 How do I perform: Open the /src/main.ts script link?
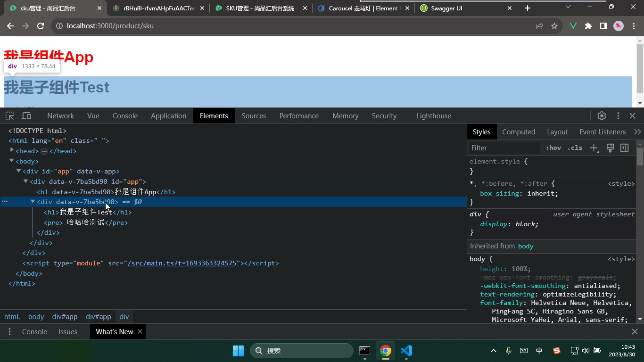[x=182, y=263]
